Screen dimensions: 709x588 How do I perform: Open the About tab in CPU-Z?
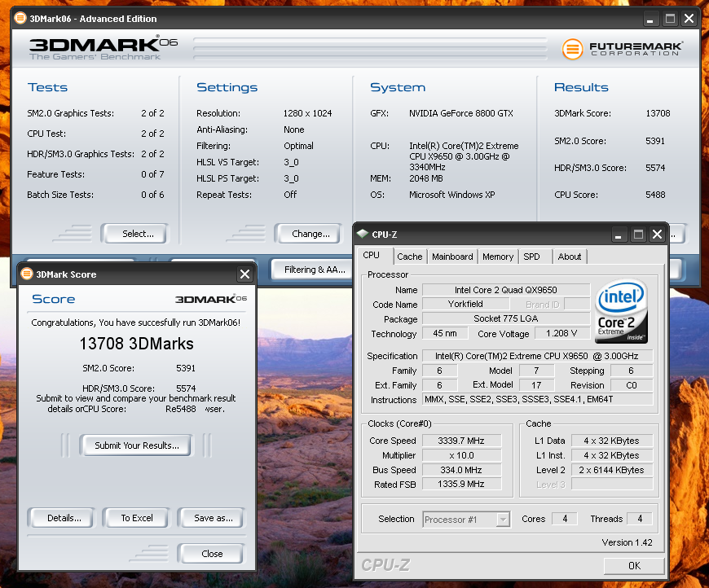coord(570,257)
